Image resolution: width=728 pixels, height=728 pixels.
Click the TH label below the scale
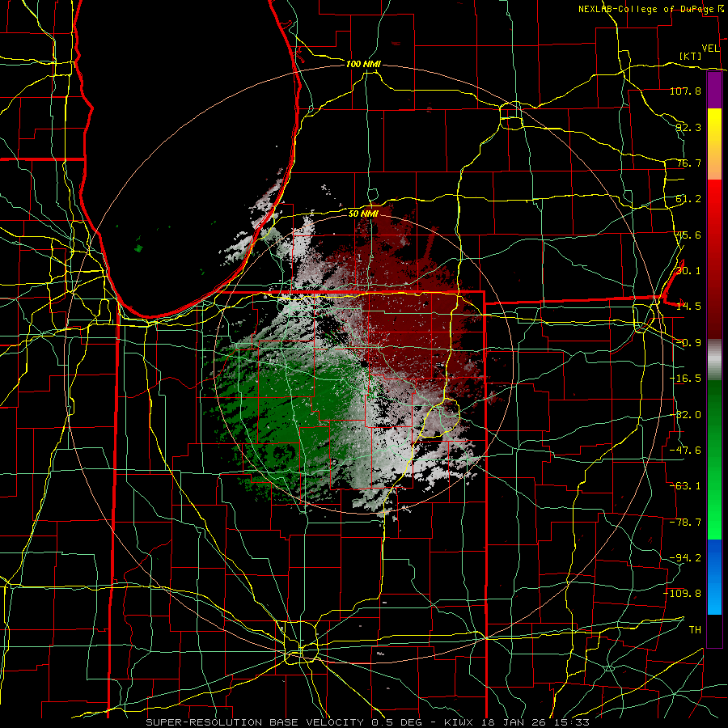coord(695,630)
